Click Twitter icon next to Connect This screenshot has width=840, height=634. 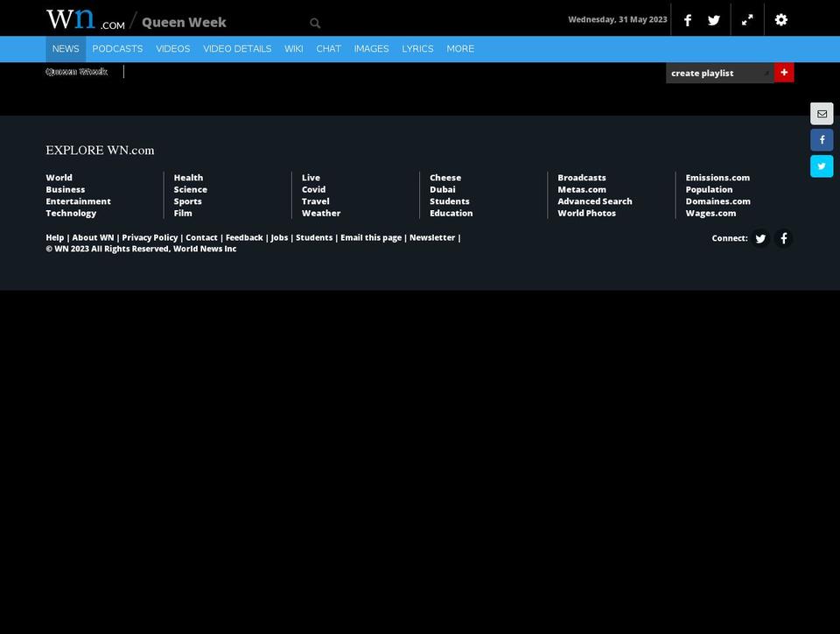tap(760, 238)
